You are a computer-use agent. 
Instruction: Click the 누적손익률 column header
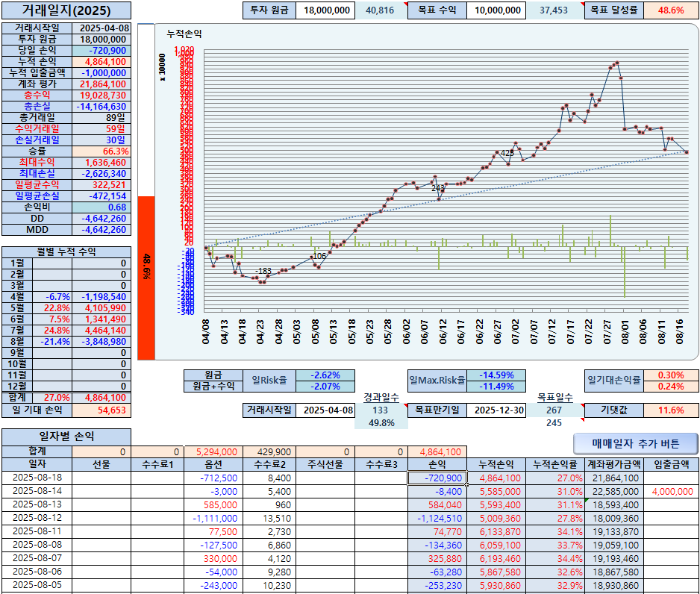554,465
